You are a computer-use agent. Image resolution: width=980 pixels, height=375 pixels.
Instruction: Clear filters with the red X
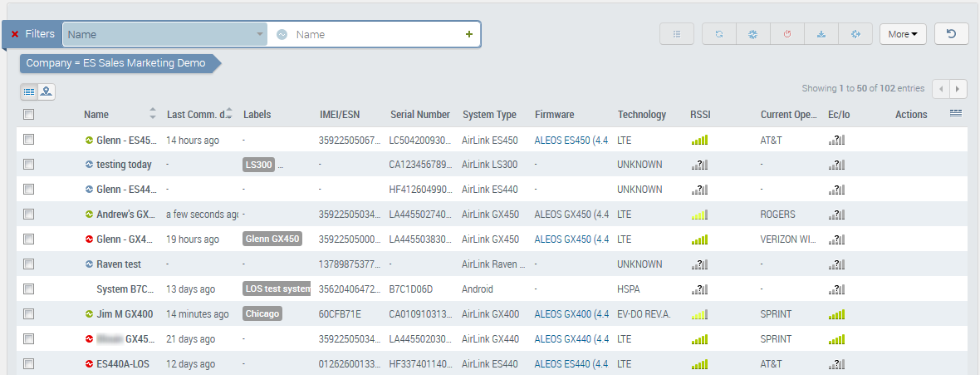pyautogui.click(x=15, y=34)
